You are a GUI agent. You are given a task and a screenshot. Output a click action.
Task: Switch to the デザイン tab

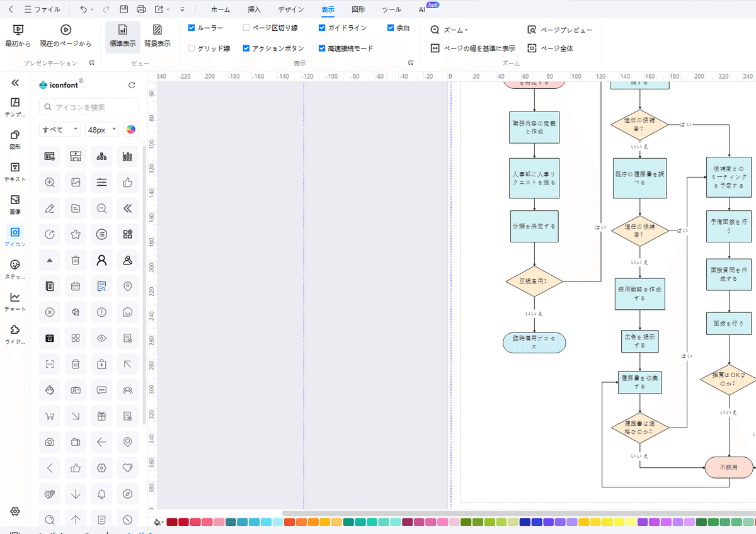tap(291, 9)
